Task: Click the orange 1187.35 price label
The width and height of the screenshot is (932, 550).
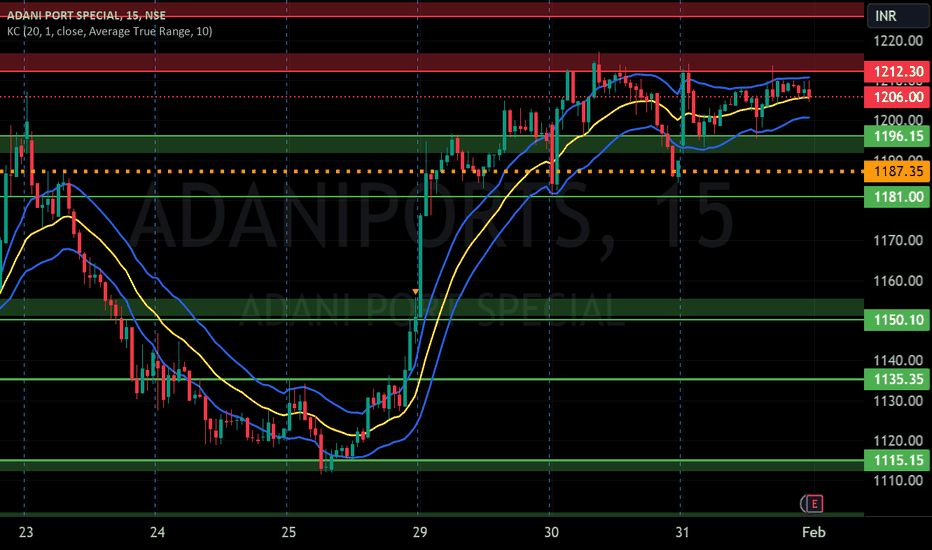Action: 898,171
